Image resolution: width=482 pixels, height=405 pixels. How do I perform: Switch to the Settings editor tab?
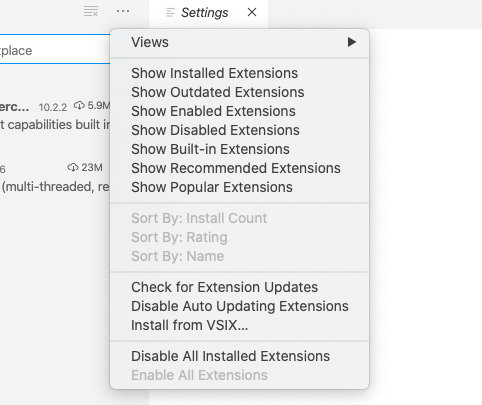pos(204,13)
